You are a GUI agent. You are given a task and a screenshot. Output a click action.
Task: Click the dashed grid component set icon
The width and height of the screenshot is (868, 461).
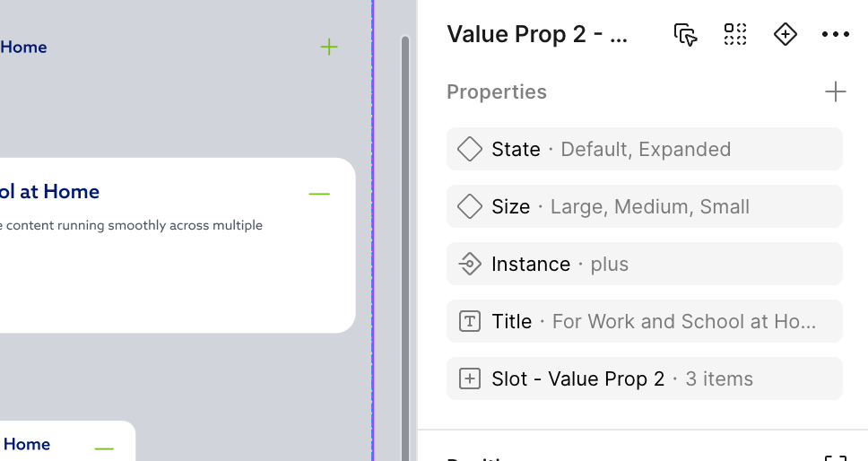point(735,34)
